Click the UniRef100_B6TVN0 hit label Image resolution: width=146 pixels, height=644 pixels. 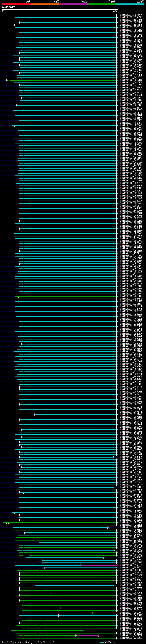131,80
